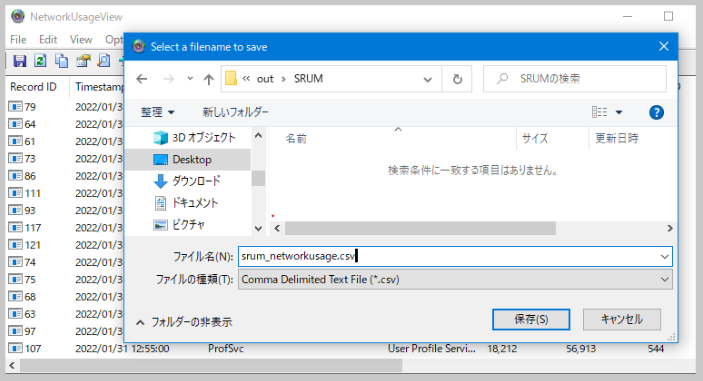Click the forward navigation arrow
The height and width of the screenshot is (381, 703).
tap(169, 79)
